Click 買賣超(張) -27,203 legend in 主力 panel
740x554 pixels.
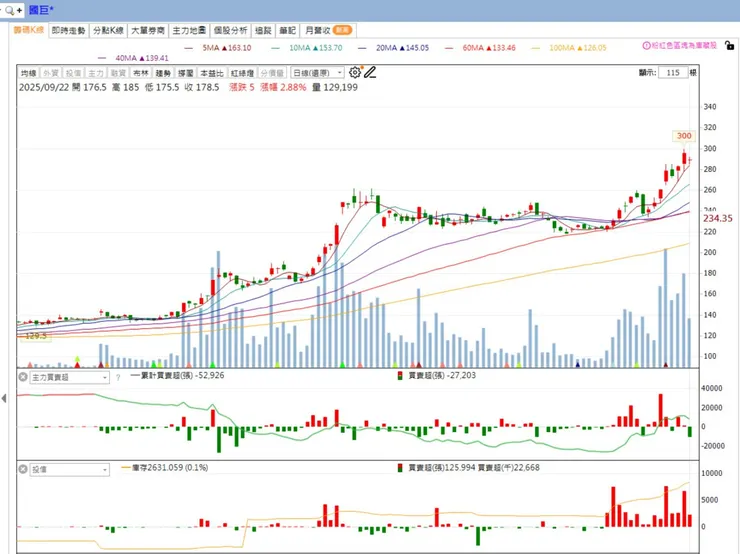437,376
